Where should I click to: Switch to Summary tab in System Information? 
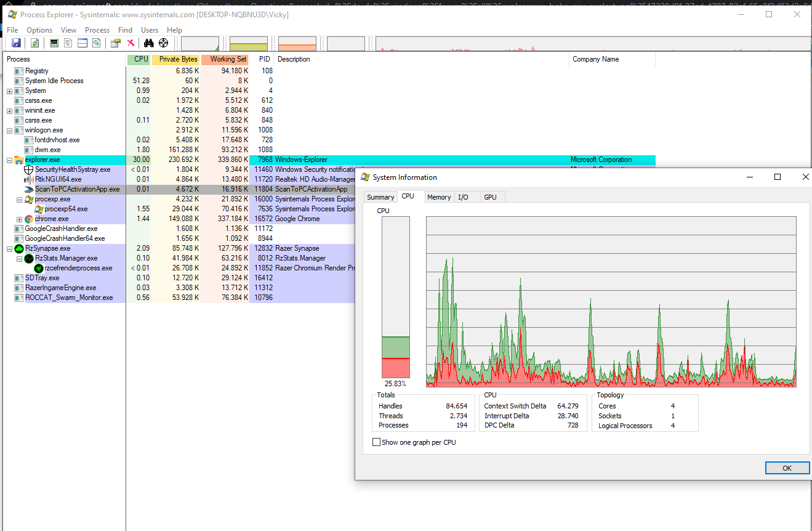click(x=380, y=197)
